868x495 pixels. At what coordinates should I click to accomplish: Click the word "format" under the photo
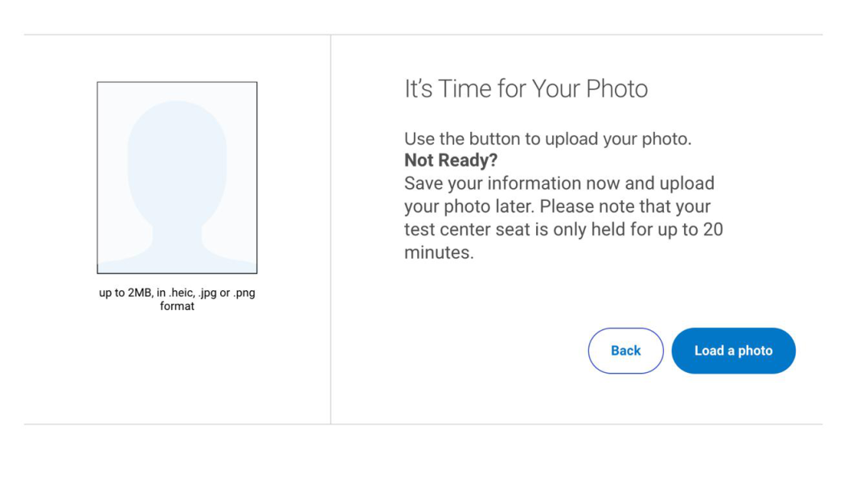pos(177,306)
